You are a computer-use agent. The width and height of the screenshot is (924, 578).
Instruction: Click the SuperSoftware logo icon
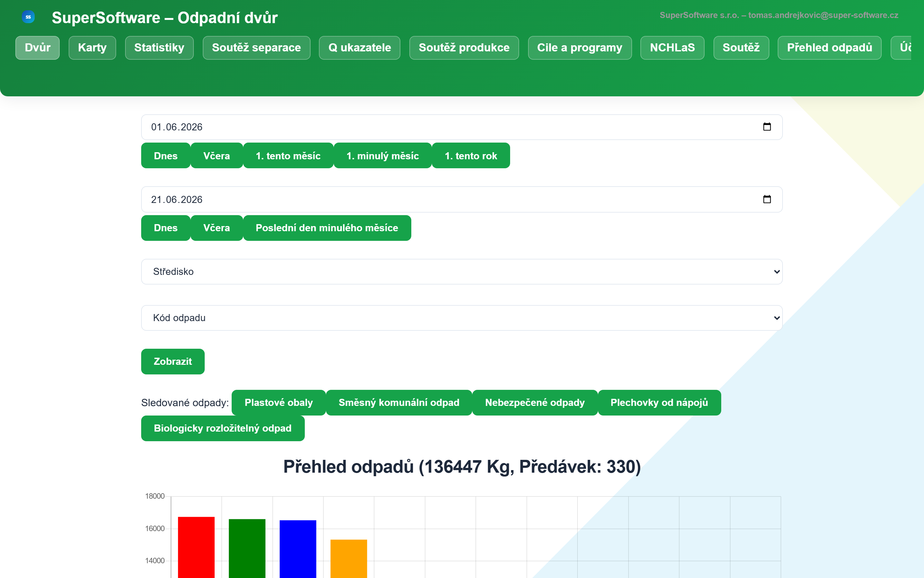pos(28,17)
